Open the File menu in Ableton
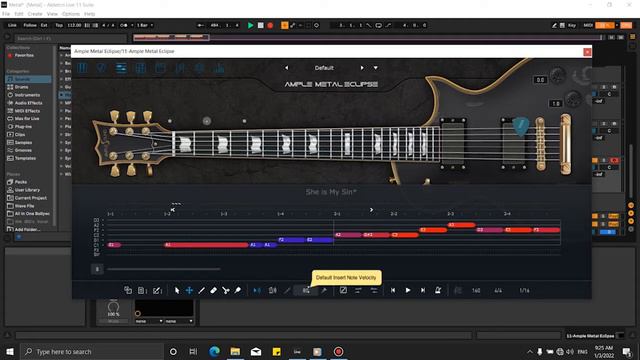The width and height of the screenshot is (640, 360). 6,14
